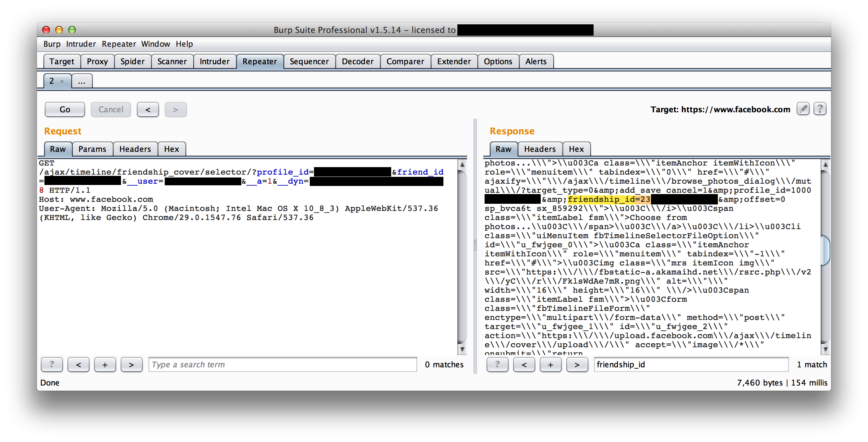Open a new repeater tab with the ... tab

[81, 81]
